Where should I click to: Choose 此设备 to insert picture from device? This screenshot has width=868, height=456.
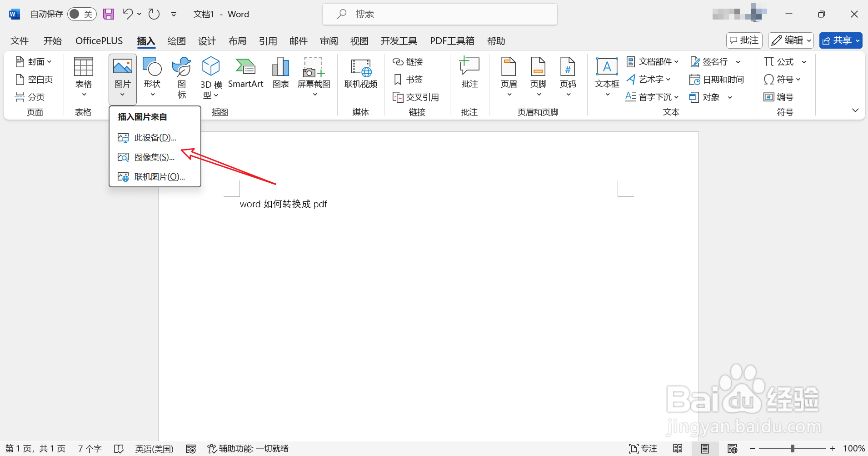click(x=155, y=137)
